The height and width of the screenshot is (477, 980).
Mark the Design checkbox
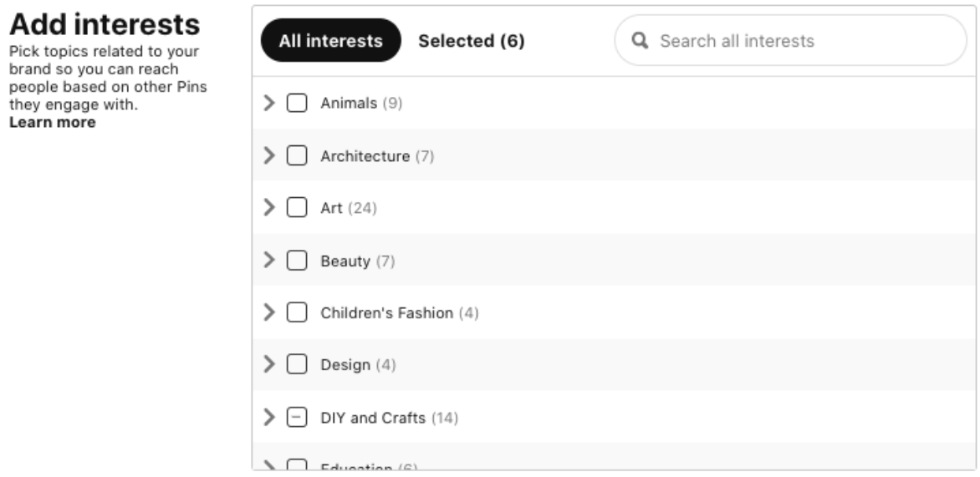[x=297, y=365]
